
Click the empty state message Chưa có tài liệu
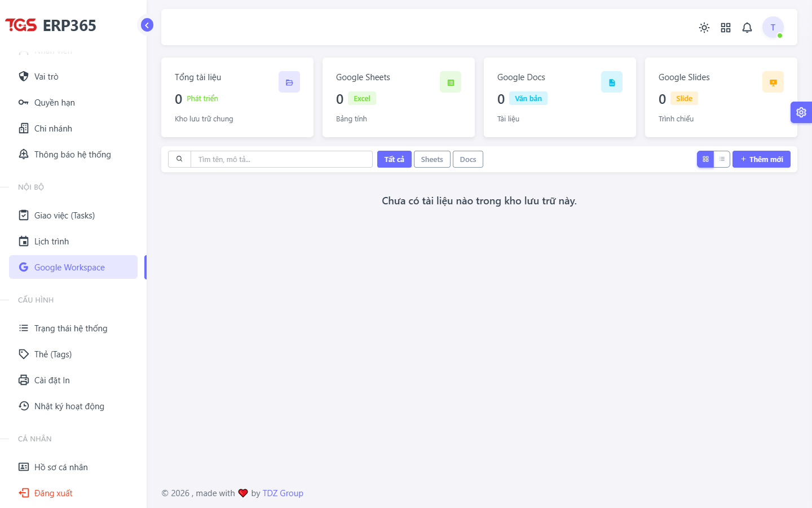point(479,201)
